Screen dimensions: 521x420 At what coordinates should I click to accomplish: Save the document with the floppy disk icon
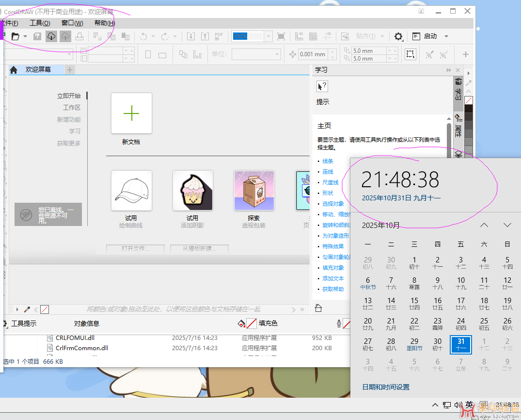pyautogui.click(x=37, y=36)
